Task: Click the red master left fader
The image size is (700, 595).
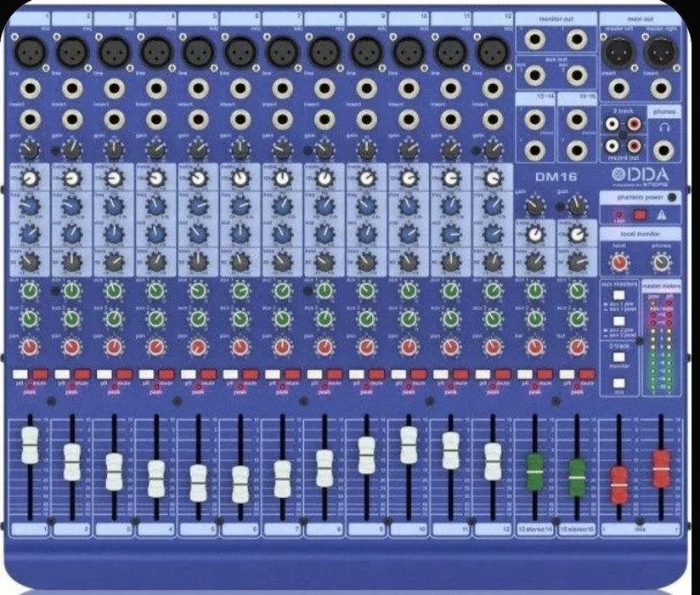Action: 618,485
